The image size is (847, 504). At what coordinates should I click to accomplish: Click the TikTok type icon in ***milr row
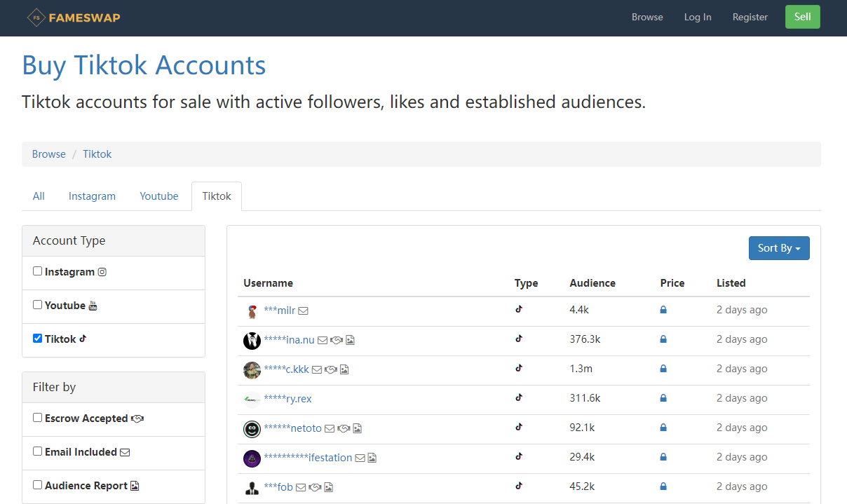point(519,309)
